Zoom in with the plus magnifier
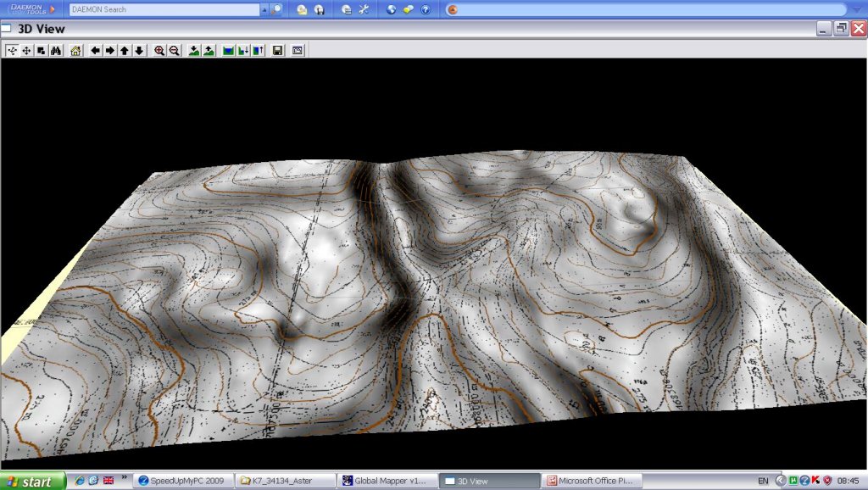This screenshot has height=490, width=868. point(159,51)
